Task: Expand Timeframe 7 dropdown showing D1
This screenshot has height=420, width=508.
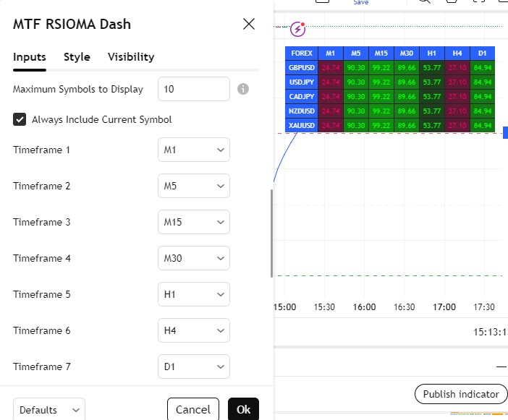Action: 193,367
